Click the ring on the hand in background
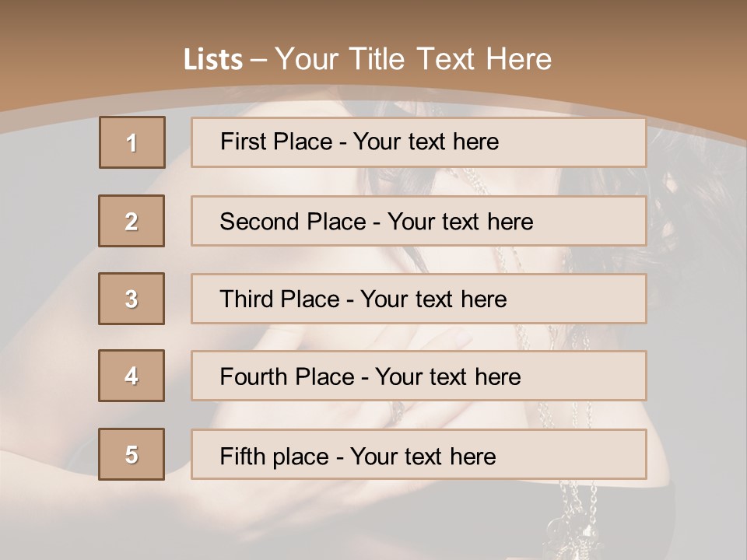Viewport: 747px width, 560px height. tap(397, 410)
